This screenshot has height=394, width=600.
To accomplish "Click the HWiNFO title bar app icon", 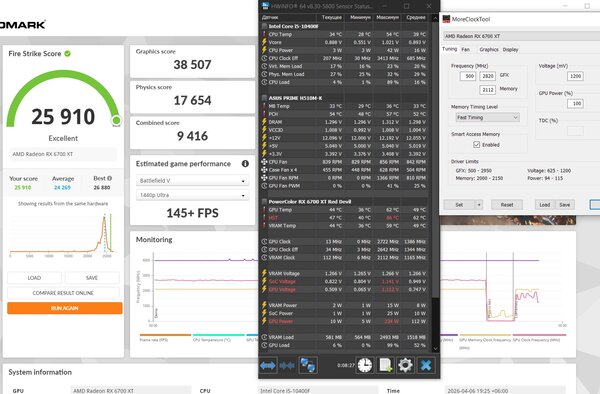I will pos(266,6).
